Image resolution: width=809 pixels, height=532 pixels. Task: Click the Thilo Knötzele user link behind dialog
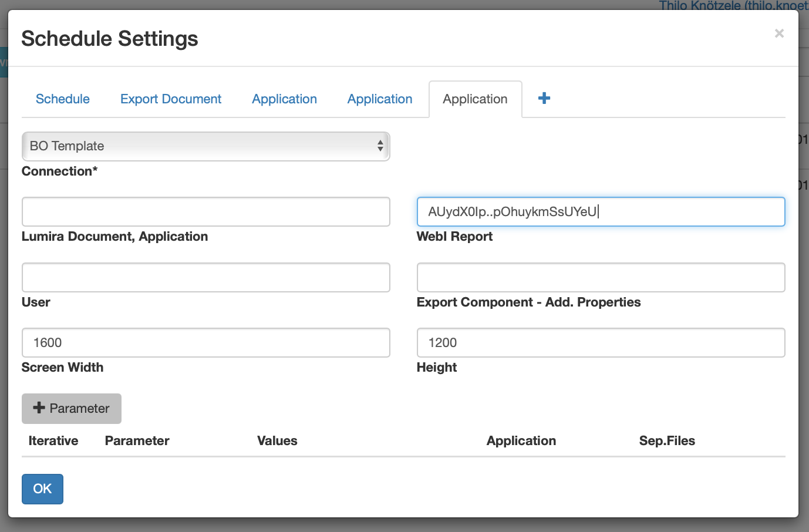click(x=734, y=5)
